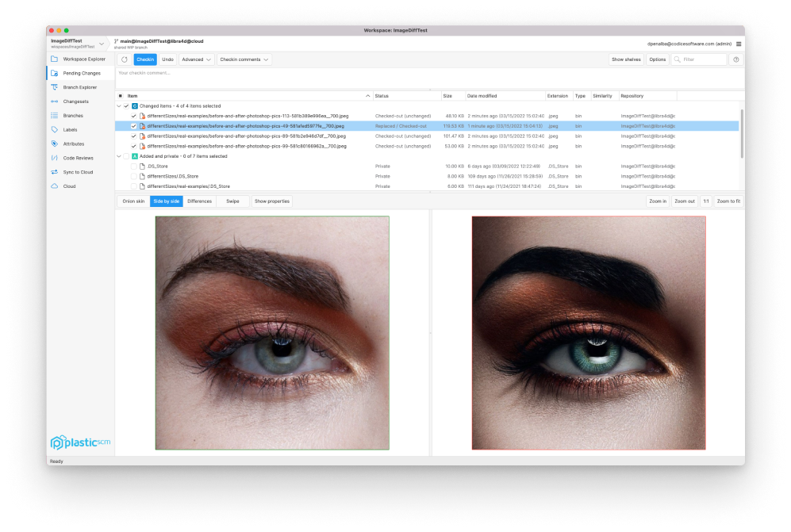This screenshot has height=532, width=791.
Task: Click the 1:1 zoom button
Action: [x=706, y=201]
